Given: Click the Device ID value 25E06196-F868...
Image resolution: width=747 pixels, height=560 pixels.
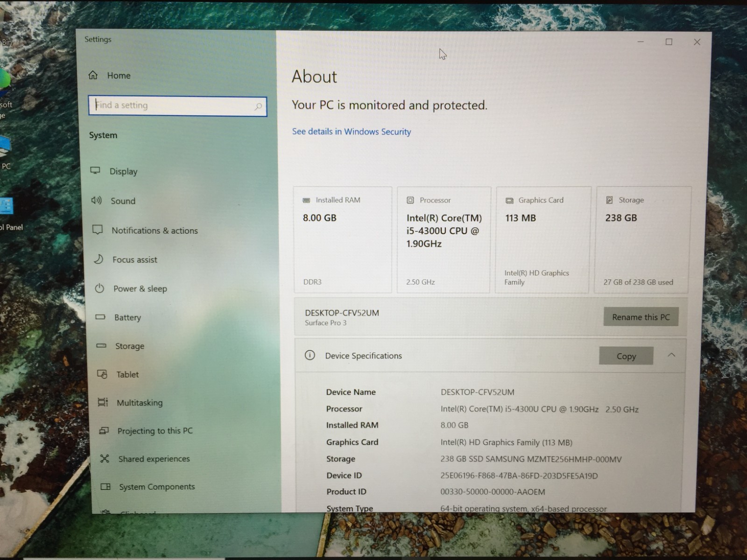Looking at the screenshot, I should coord(519,476).
